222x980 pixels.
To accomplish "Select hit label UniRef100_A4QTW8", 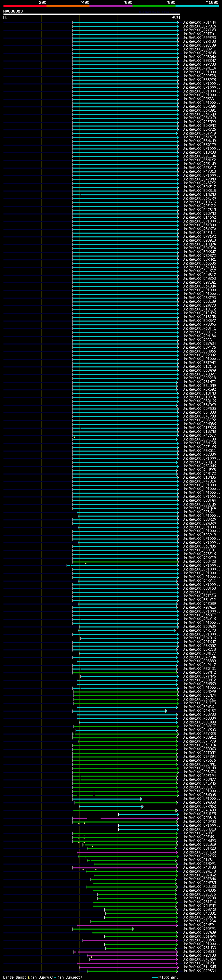I will [x=199, y=868].
